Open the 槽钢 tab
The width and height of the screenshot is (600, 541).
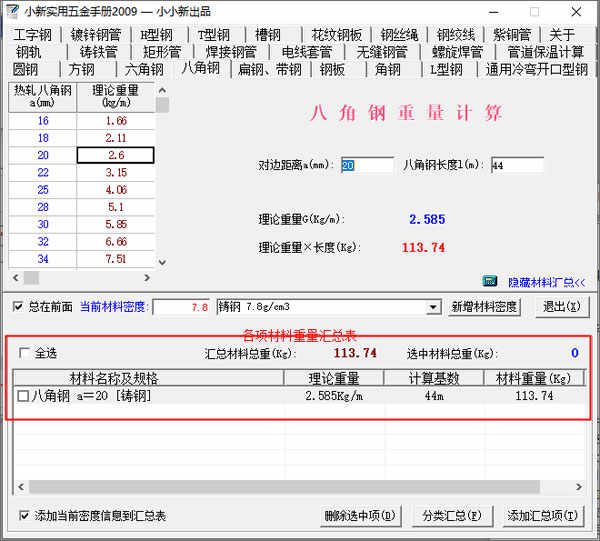268,35
